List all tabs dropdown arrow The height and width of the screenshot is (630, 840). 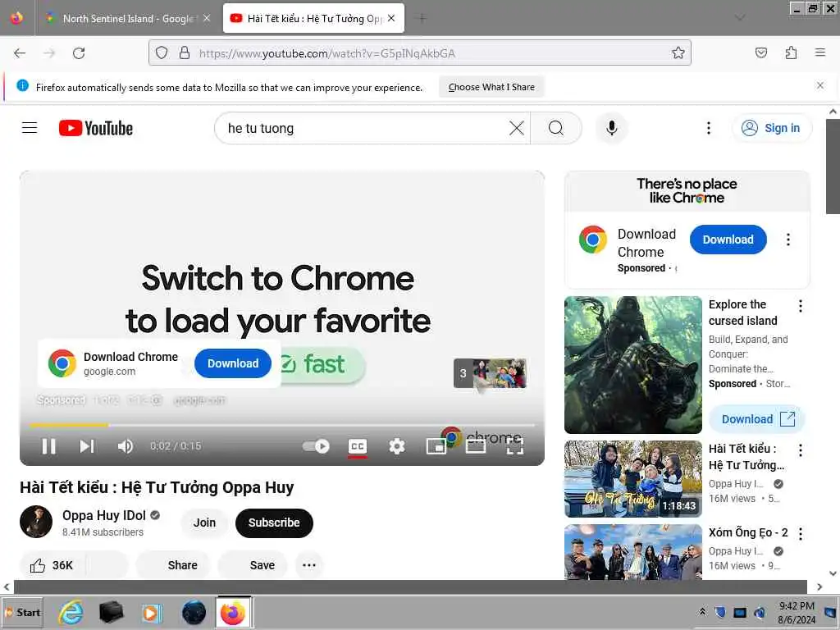[740, 18]
